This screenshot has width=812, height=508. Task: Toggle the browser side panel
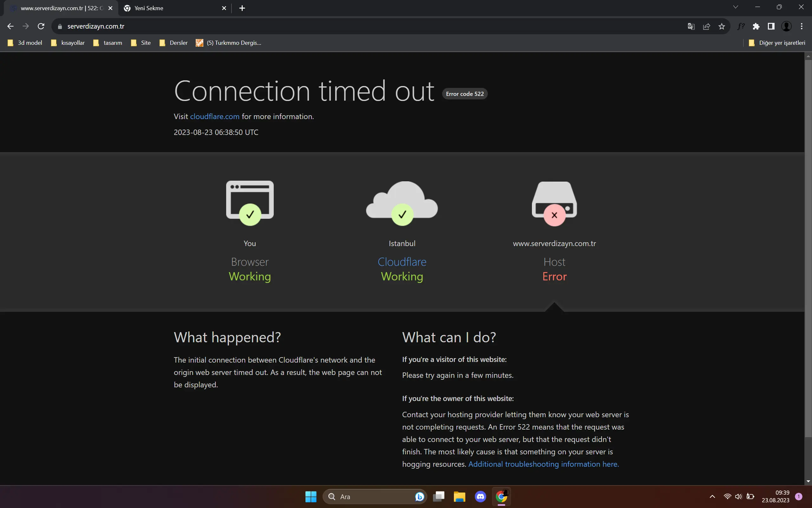[771, 26]
